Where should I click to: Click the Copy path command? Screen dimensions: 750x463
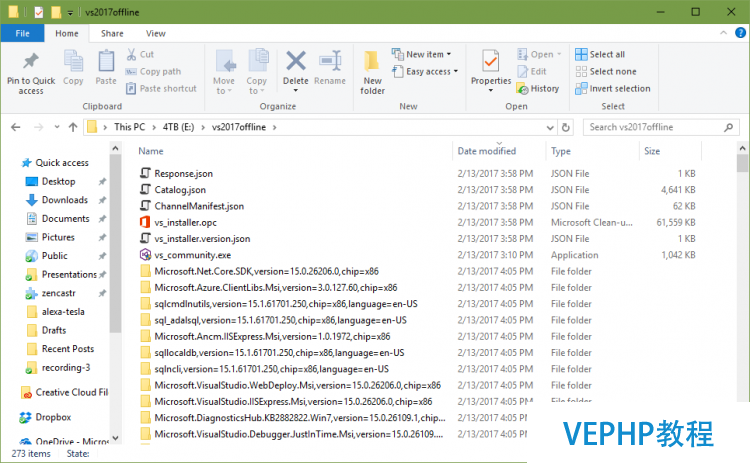154,71
